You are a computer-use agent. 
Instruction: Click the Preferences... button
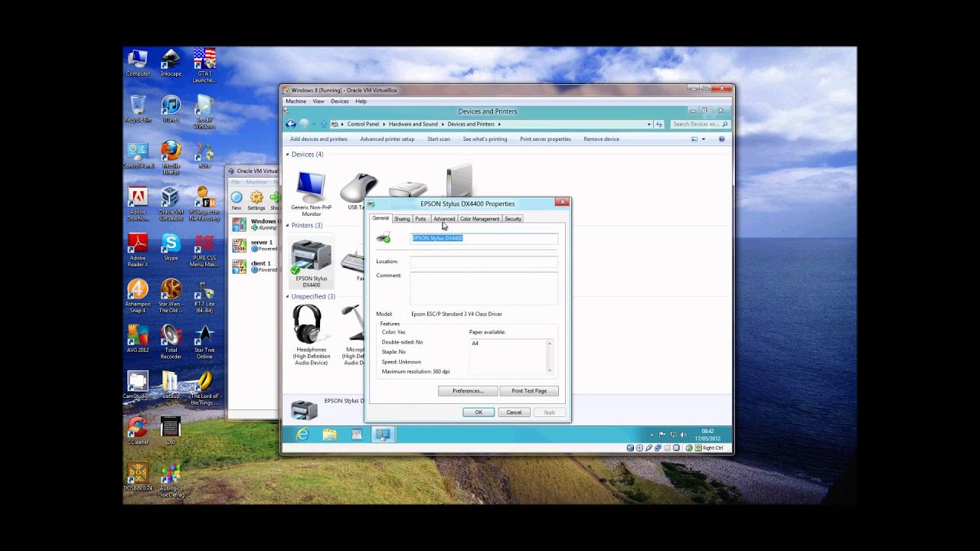[468, 391]
